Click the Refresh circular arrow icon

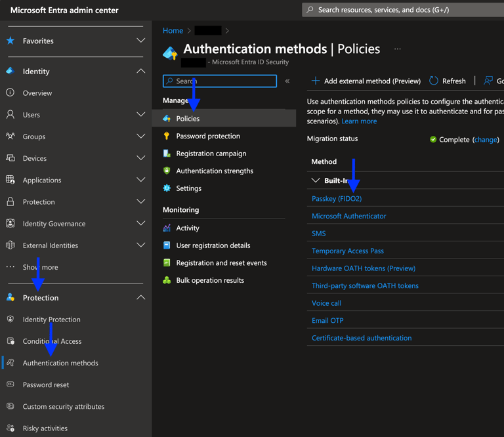point(433,81)
